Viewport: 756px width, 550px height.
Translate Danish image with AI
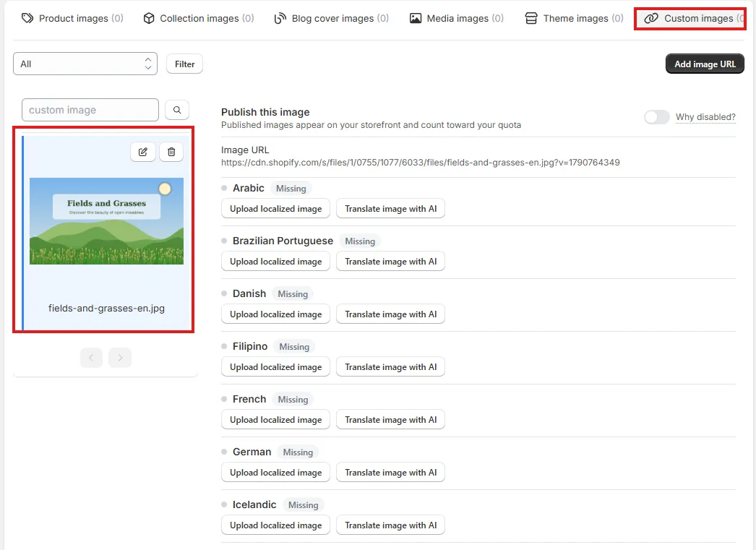tap(390, 314)
